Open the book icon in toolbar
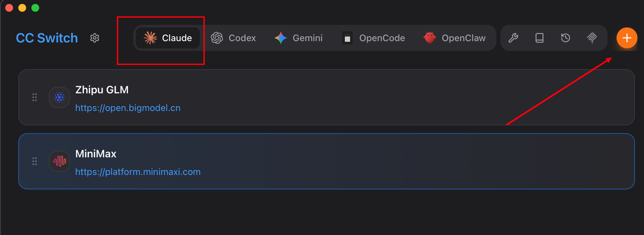 pyautogui.click(x=539, y=38)
